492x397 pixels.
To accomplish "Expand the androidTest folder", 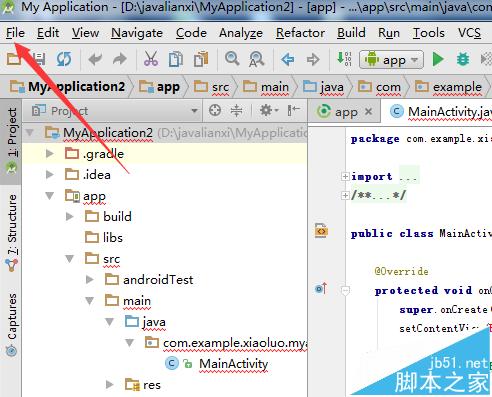I will (90, 279).
